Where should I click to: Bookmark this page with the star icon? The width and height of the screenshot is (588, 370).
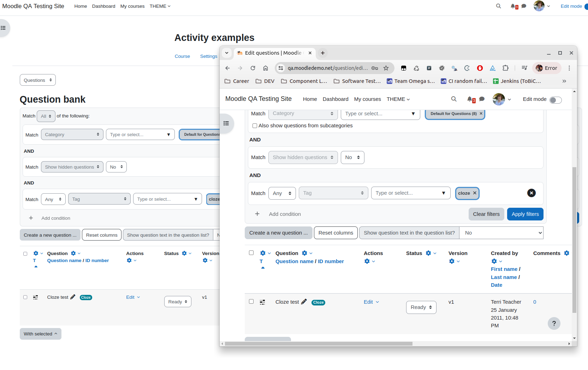coord(386,68)
